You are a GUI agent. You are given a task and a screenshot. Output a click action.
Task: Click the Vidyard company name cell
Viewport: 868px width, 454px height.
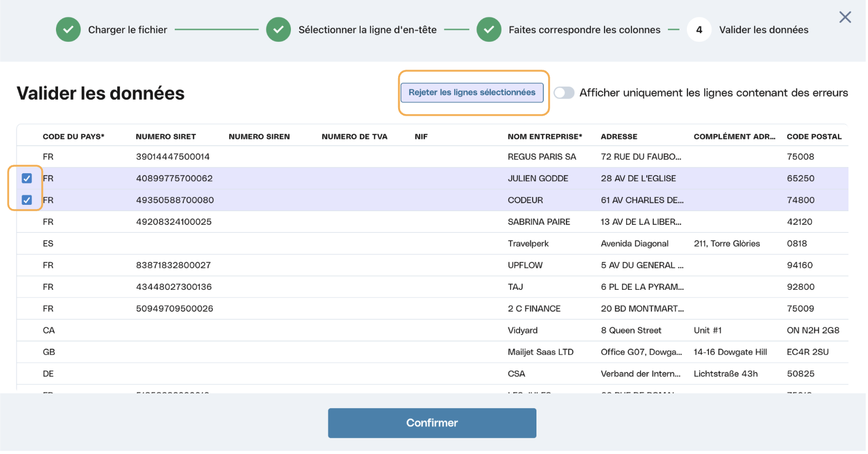(x=523, y=330)
